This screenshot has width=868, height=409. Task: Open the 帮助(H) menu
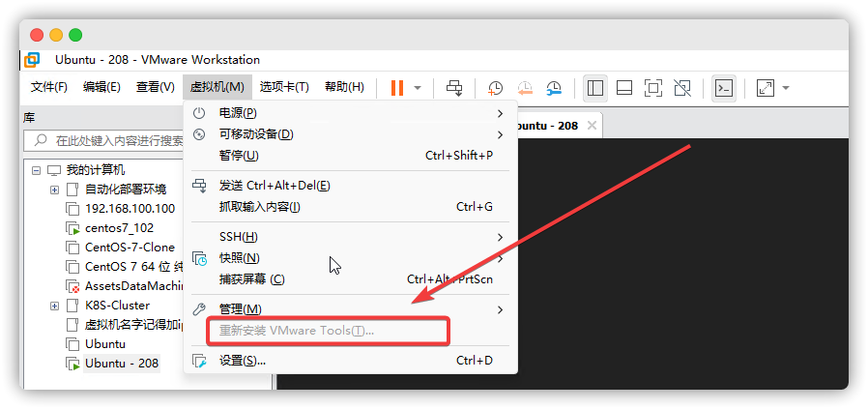tap(344, 87)
